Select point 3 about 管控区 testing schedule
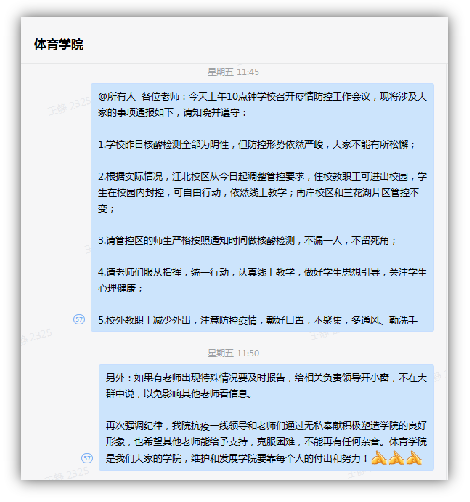 [x=247, y=240]
